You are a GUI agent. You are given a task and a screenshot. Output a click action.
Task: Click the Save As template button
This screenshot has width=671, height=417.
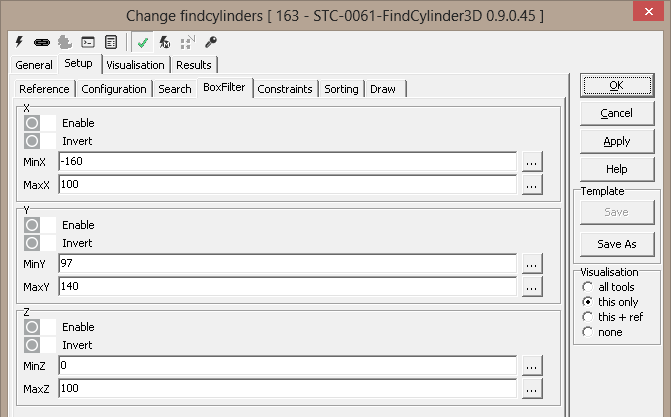616,244
